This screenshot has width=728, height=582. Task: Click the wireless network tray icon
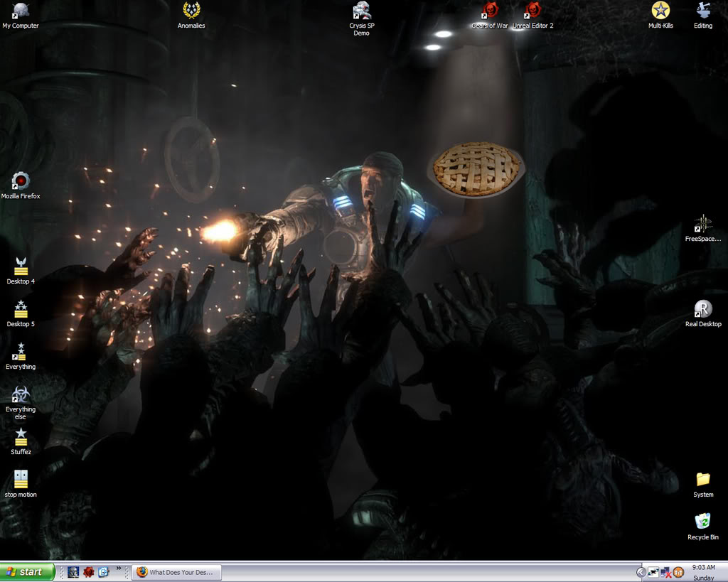(653, 572)
